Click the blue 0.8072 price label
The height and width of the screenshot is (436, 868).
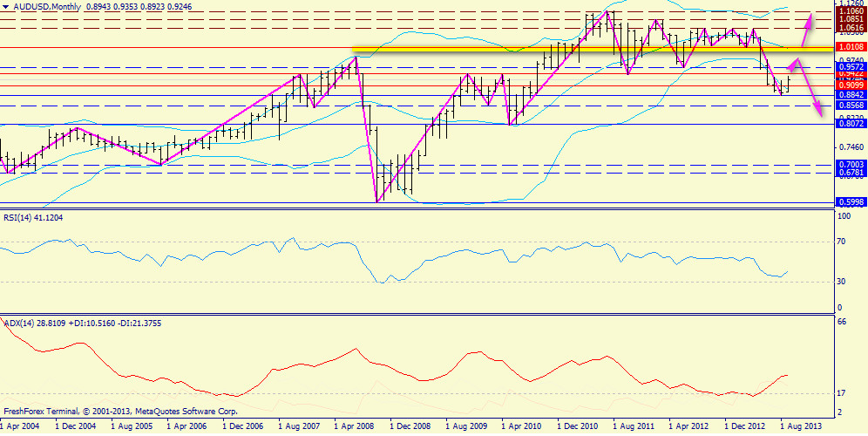pos(850,124)
